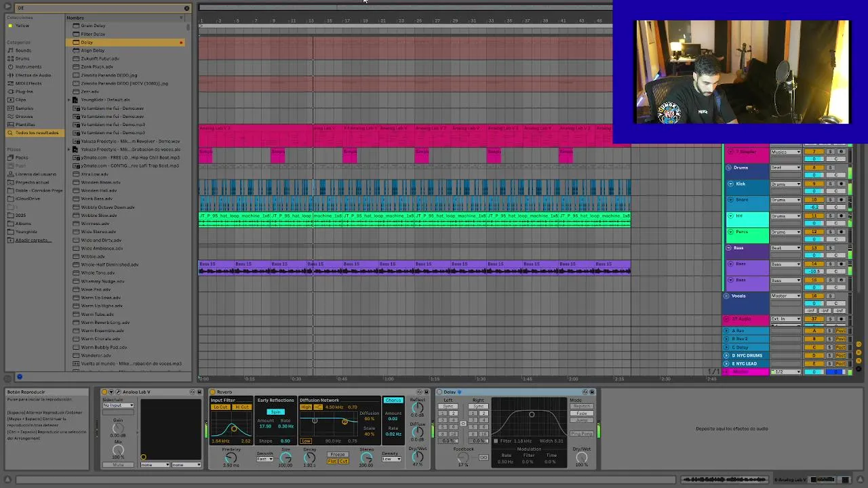Open the Instruments category
This screenshot has height=488, width=868.
click(x=28, y=66)
